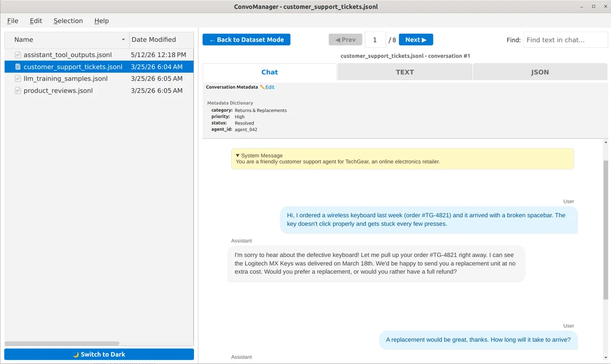The width and height of the screenshot is (611, 364).
Task: Open the Selection menu
Action: 68,21
